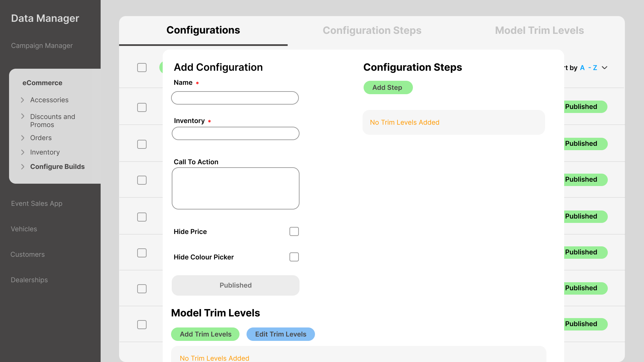This screenshot has height=362, width=644.
Task: Click the Name input field
Action: point(235,98)
